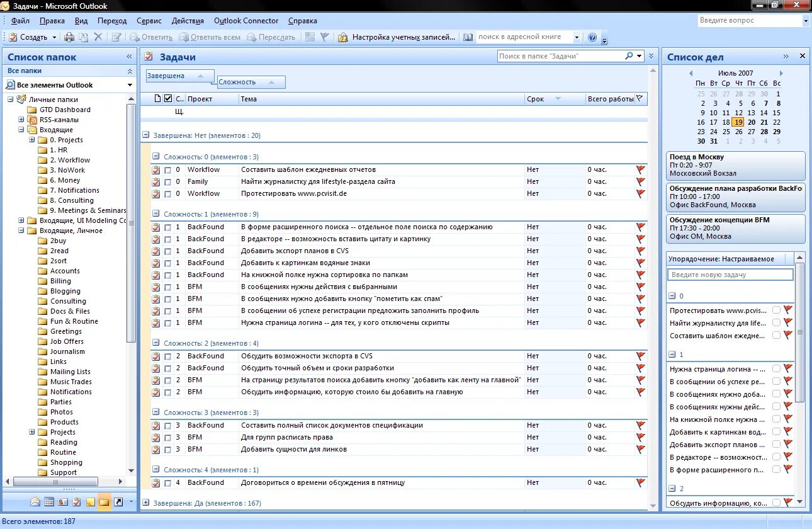Click the filter icon in the column header
The width and height of the screenshot is (812, 529).
pos(640,98)
